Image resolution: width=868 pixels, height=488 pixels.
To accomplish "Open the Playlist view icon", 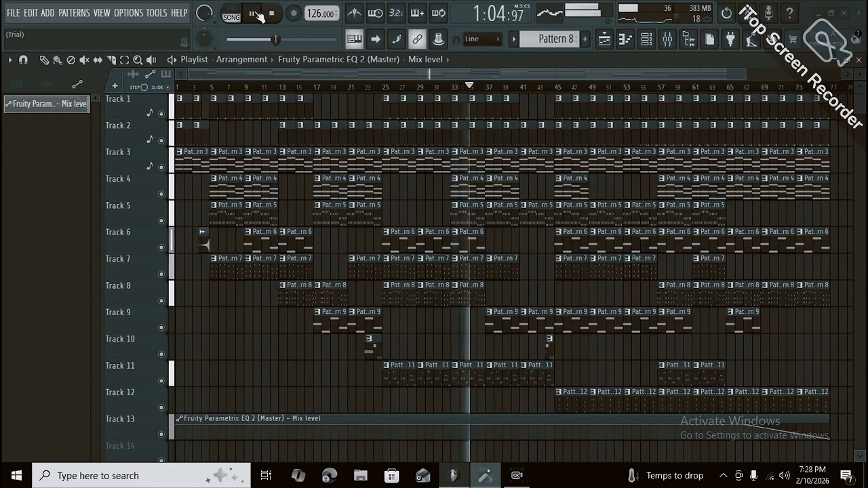I will (604, 39).
